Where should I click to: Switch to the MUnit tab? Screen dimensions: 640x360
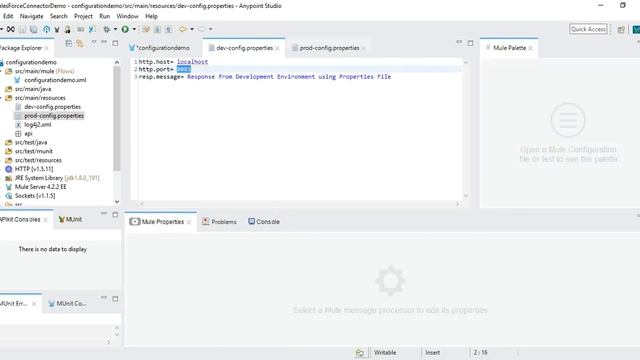70,220
